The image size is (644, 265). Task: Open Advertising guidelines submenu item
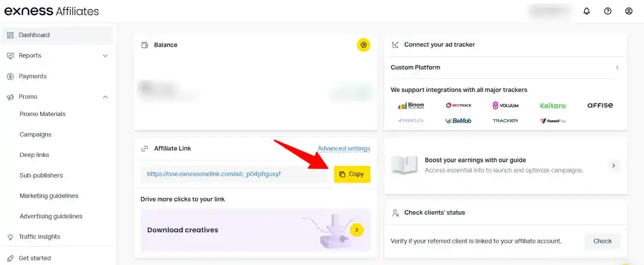[x=51, y=216]
